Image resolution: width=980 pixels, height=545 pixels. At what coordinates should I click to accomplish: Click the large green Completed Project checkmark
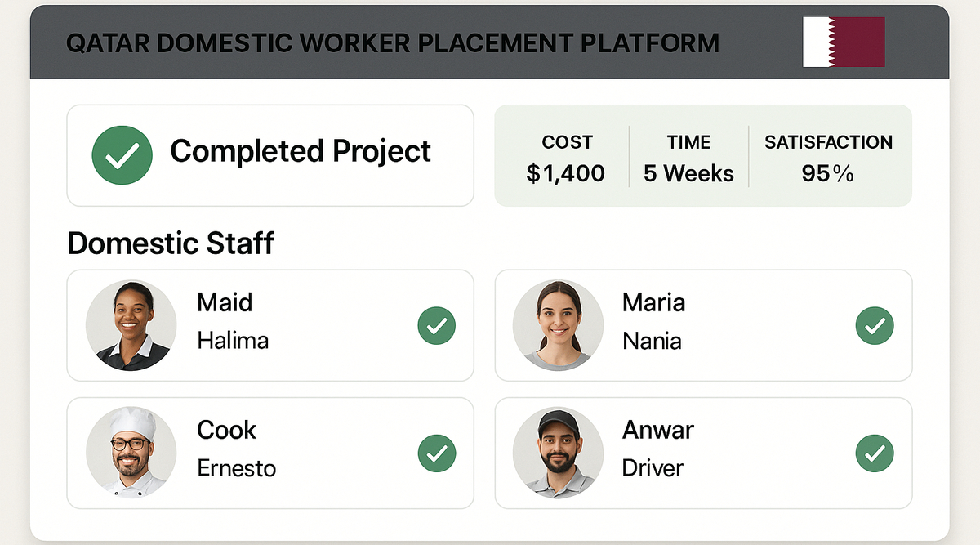(x=122, y=154)
